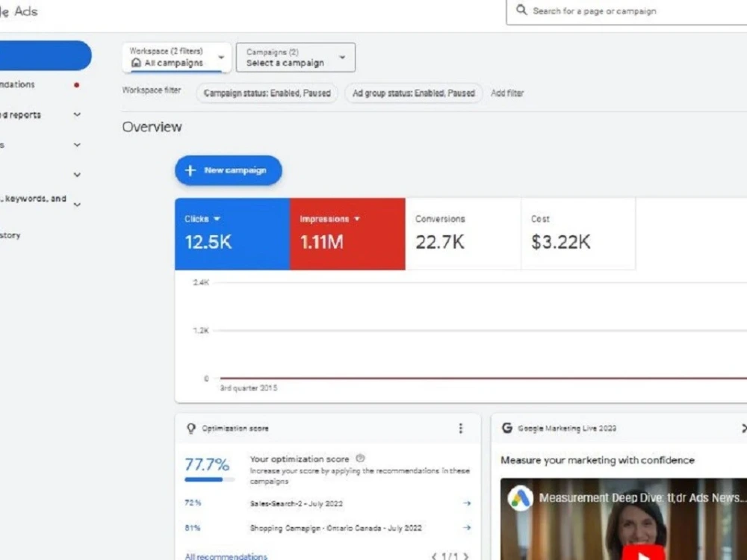The image size is (747, 560).
Task: Click the Google G logo on Marketing Live card
Action: click(x=507, y=428)
